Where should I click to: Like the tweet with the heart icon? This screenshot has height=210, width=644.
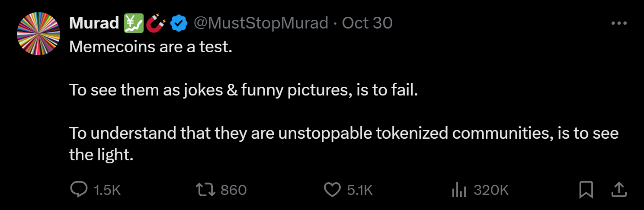(x=332, y=189)
